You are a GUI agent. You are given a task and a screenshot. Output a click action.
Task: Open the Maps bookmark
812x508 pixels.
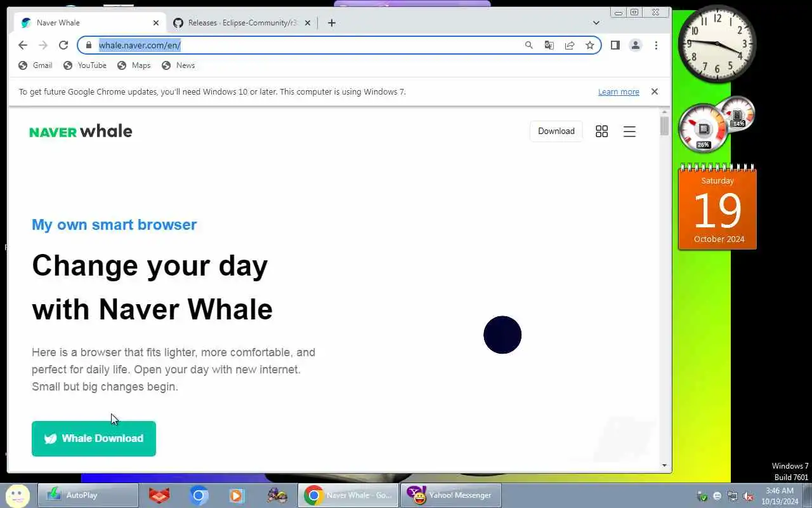coord(134,65)
